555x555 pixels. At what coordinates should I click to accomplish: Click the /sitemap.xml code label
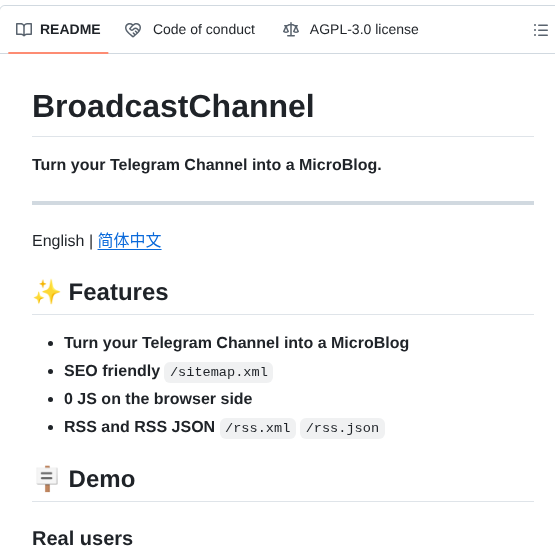click(x=218, y=372)
